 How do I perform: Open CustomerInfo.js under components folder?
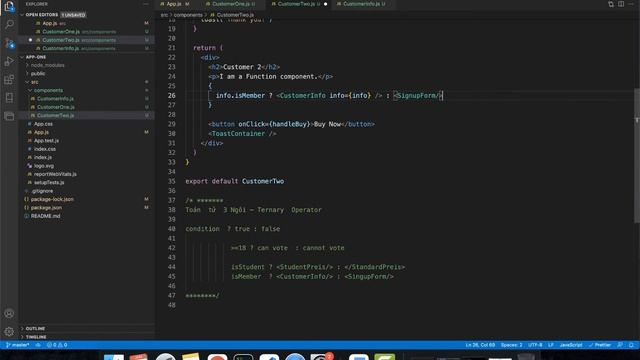pos(55,99)
